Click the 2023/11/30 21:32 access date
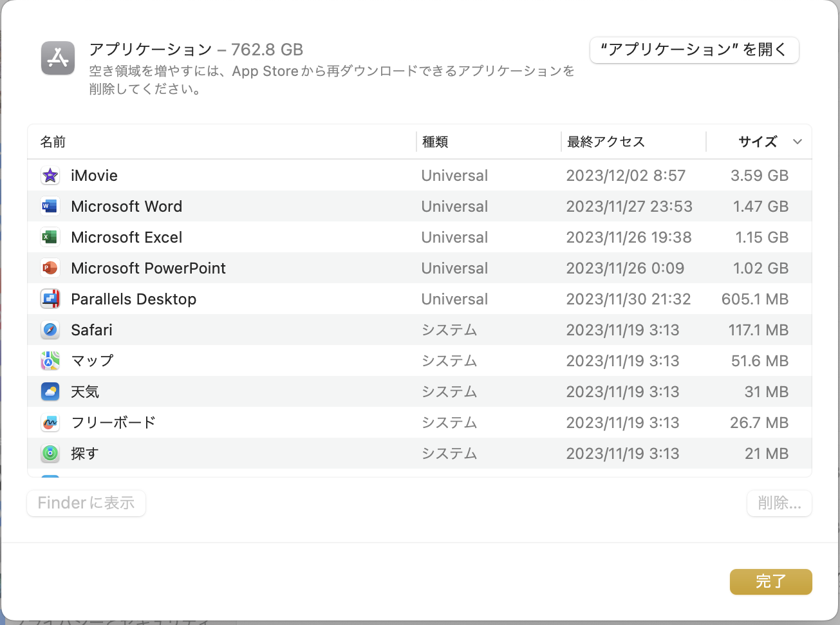The image size is (840, 625). (628, 299)
